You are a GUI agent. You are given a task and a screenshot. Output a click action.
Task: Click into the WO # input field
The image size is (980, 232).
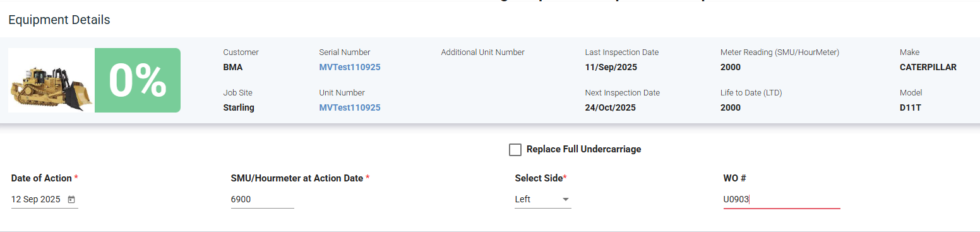782,199
